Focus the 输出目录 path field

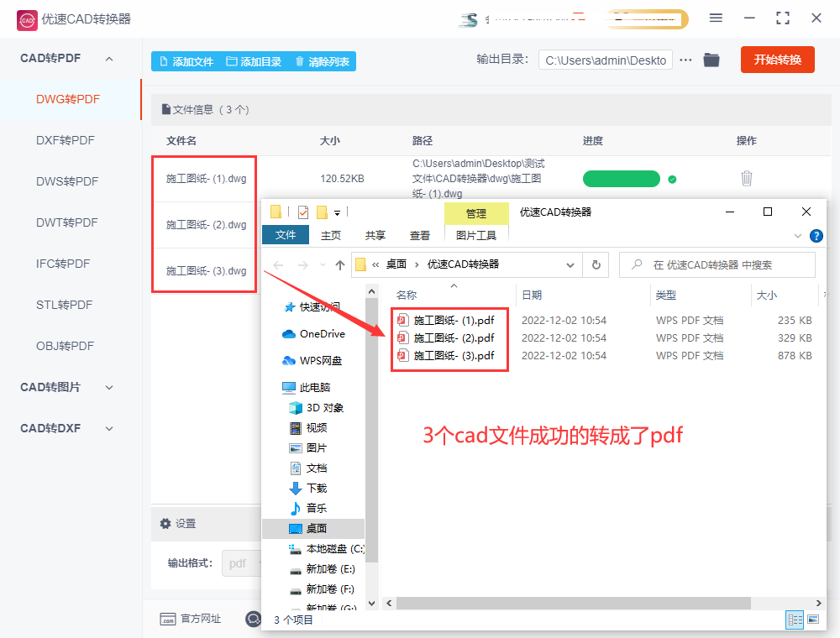click(x=606, y=60)
